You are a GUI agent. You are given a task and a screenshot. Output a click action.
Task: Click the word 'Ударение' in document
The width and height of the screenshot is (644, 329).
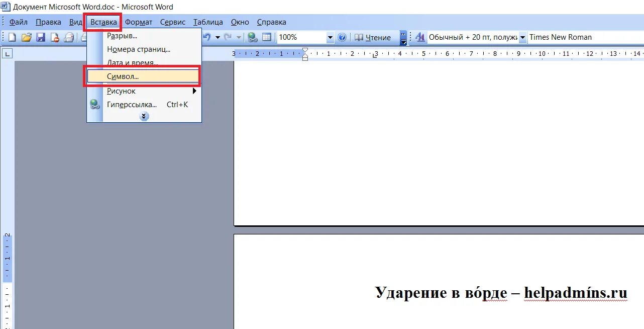[411, 292]
